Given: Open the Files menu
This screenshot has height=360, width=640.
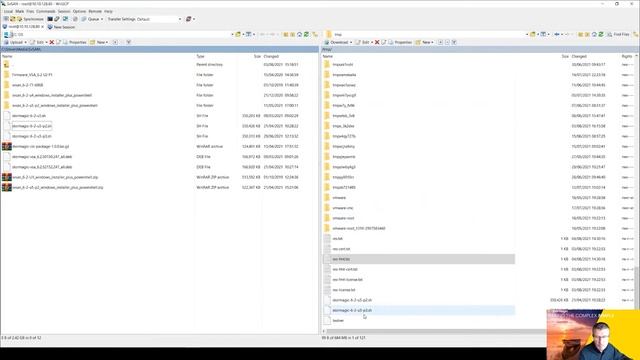Looking at the screenshot, I should pos(30,11).
